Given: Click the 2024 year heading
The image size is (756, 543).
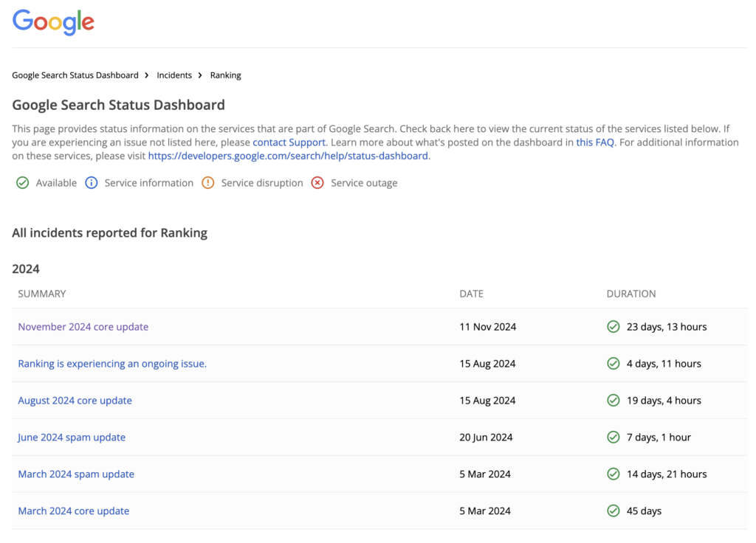Looking at the screenshot, I should pyautogui.click(x=26, y=269).
